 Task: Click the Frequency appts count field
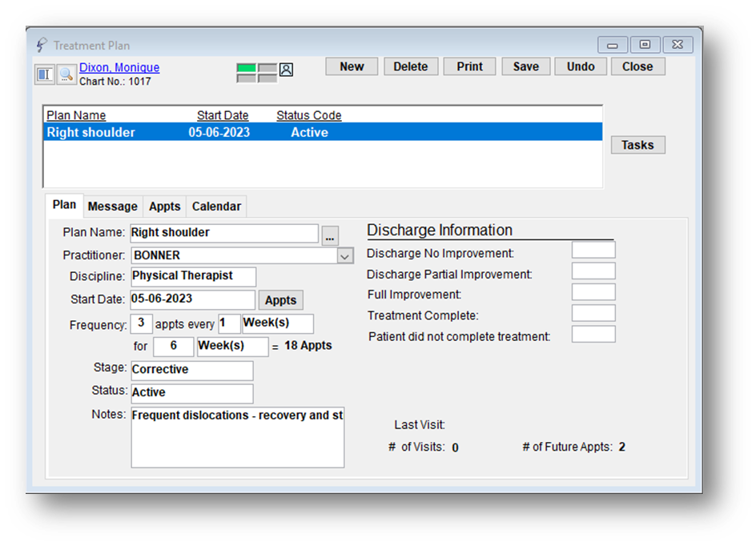coord(141,323)
